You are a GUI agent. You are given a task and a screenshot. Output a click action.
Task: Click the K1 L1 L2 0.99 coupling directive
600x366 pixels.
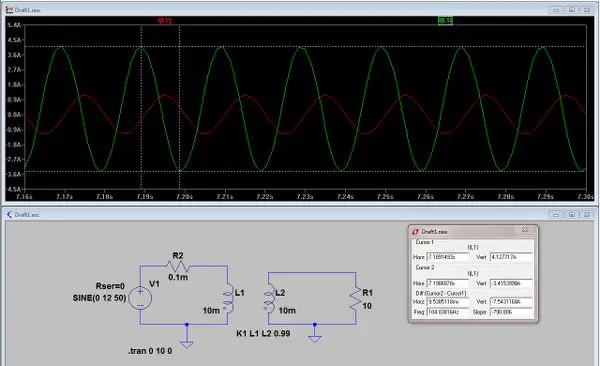point(263,333)
